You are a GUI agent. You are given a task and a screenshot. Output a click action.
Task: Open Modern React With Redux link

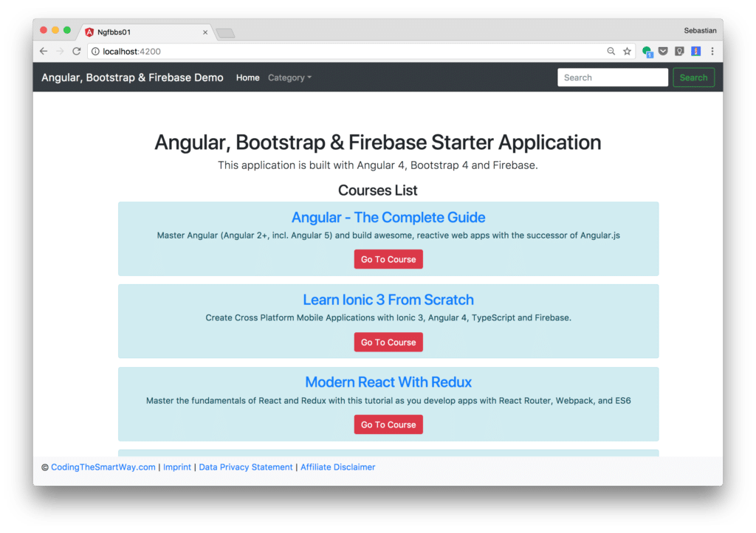(x=388, y=382)
